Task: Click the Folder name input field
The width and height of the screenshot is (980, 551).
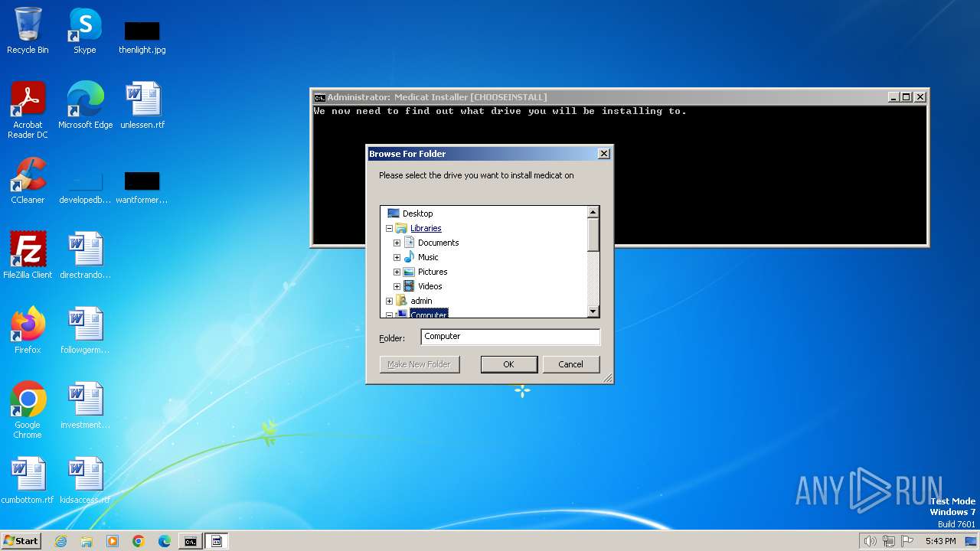Action: pos(510,337)
